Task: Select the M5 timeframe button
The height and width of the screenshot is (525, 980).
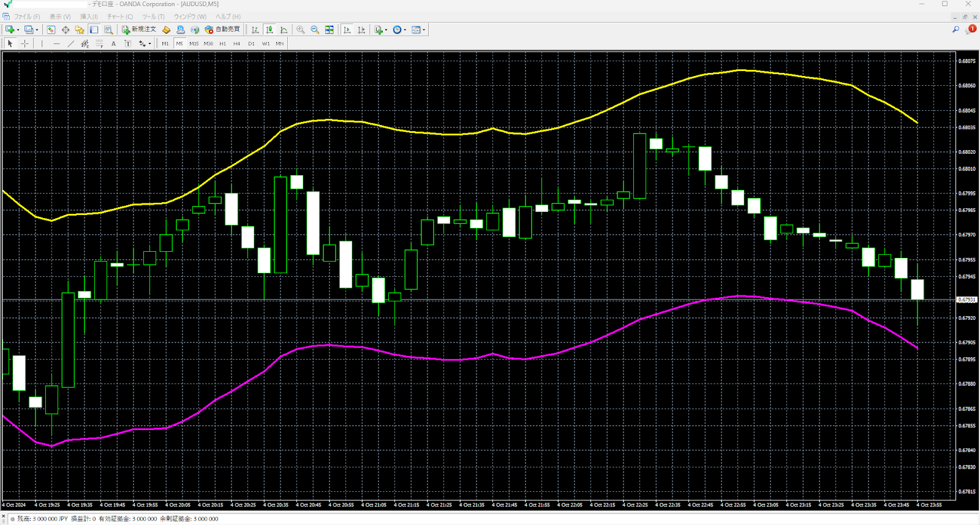Action: pos(179,43)
